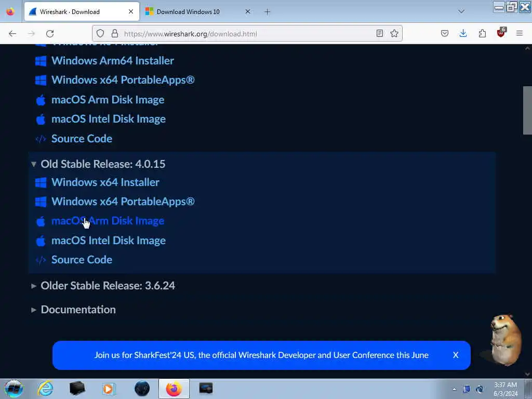Click the address bar URL field
The image size is (532, 399).
point(247,33)
